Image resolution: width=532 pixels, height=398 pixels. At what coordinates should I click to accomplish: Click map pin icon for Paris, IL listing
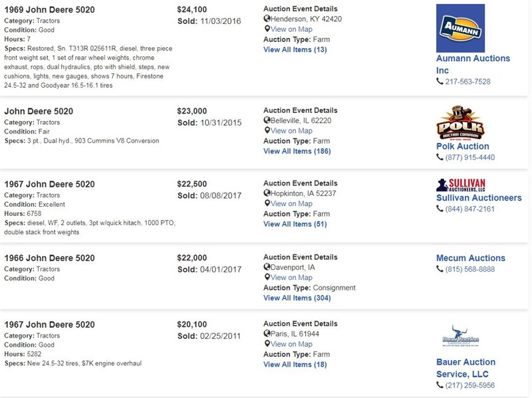point(267,344)
